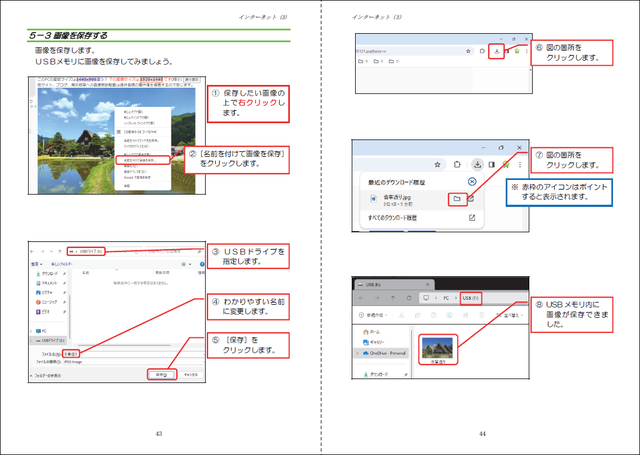Select ホーム in the Explorer sidebar

[x=371, y=332]
